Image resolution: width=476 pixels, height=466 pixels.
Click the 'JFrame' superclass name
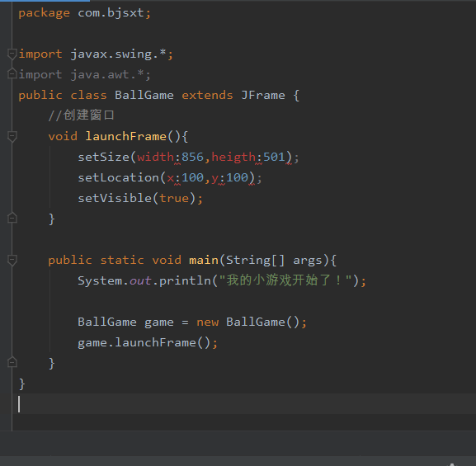263,96
